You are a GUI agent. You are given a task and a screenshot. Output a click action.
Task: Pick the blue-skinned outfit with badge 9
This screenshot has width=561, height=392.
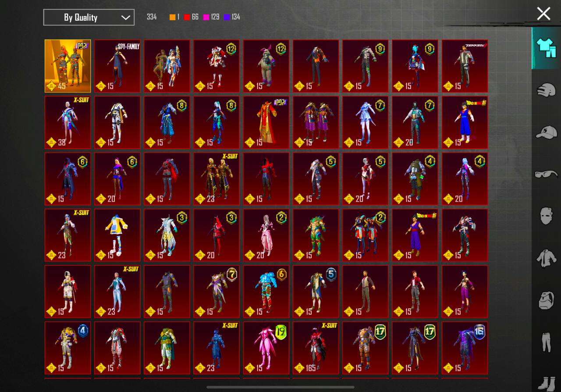pos(415,66)
